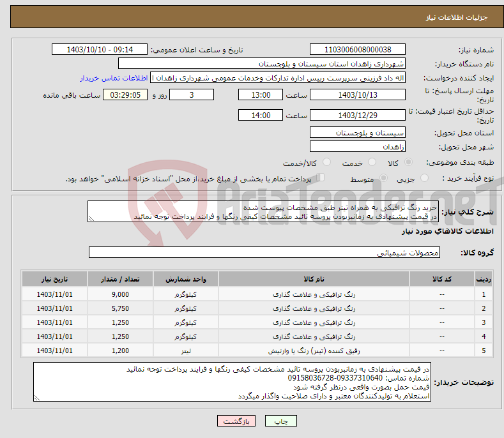
Task: Click the response deadline date 1403/10/13
Action: tap(358, 94)
